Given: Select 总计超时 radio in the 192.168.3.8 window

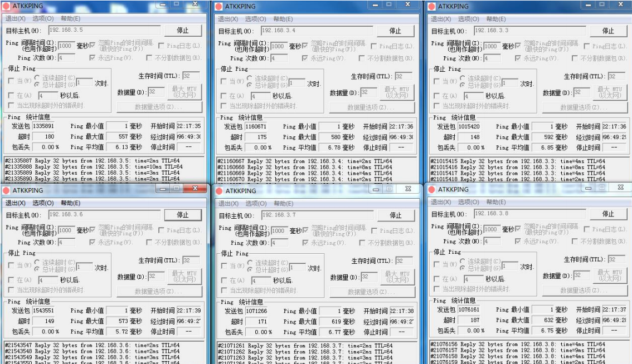Looking at the screenshot, I should (x=463, y=268).
